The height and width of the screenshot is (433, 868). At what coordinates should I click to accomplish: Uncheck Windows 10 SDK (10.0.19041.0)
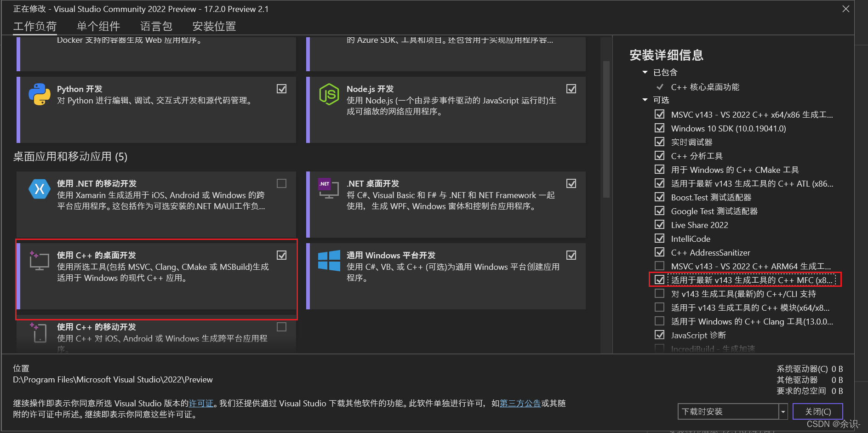(x=660, y=128)
